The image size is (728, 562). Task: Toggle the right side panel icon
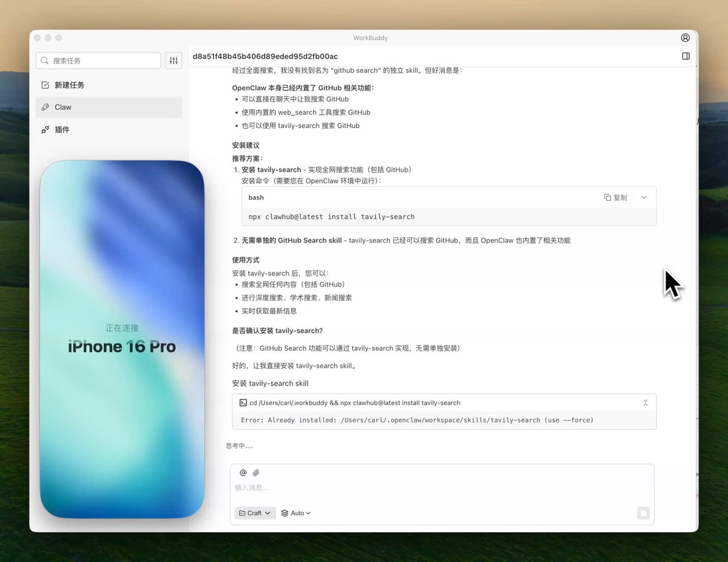686,56
